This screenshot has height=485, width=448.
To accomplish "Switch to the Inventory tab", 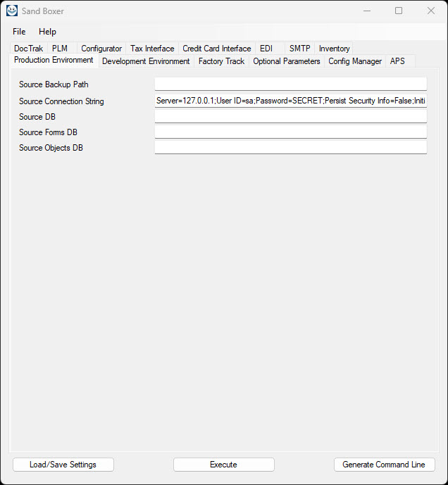I will pos(334,49).
